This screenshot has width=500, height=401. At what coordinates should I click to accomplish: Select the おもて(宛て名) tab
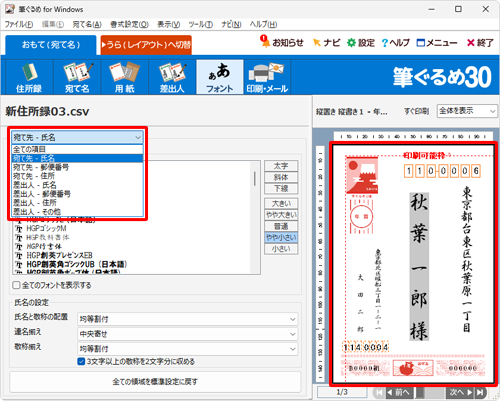51,45
